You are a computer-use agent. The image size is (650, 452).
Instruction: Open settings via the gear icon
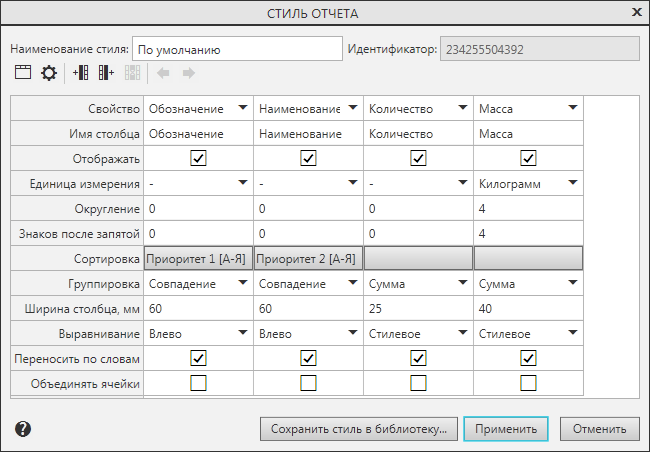(x=48, y=73)
